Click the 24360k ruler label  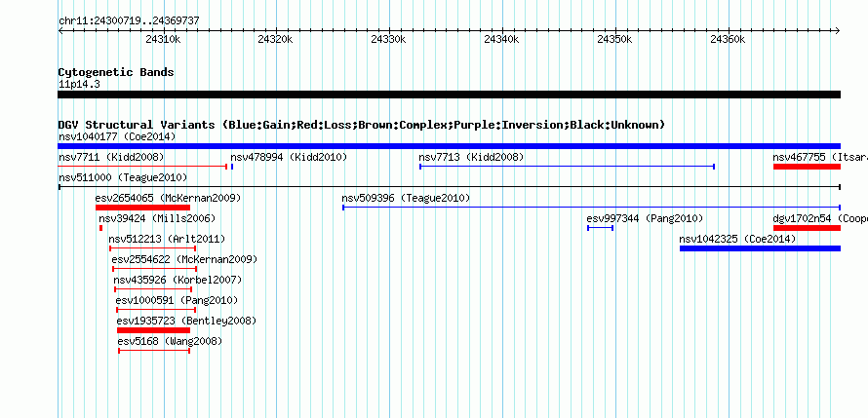pyautogui.click(x=728, y=39)
